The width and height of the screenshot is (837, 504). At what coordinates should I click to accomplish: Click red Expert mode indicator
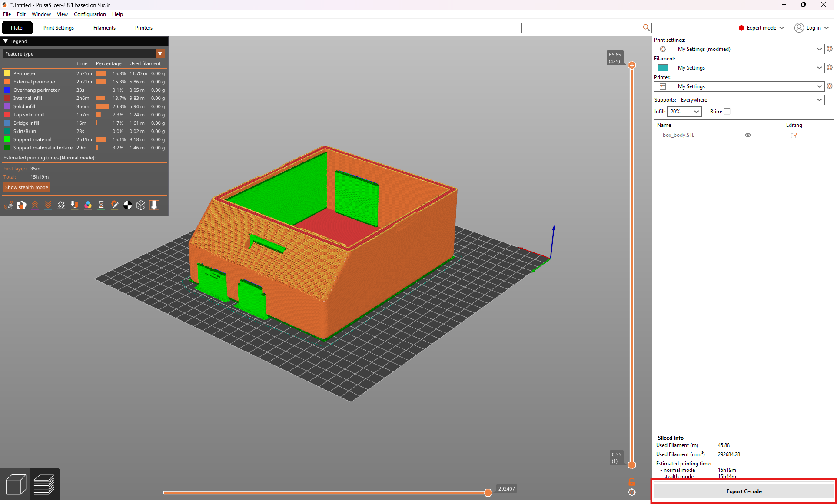(741, 28)
